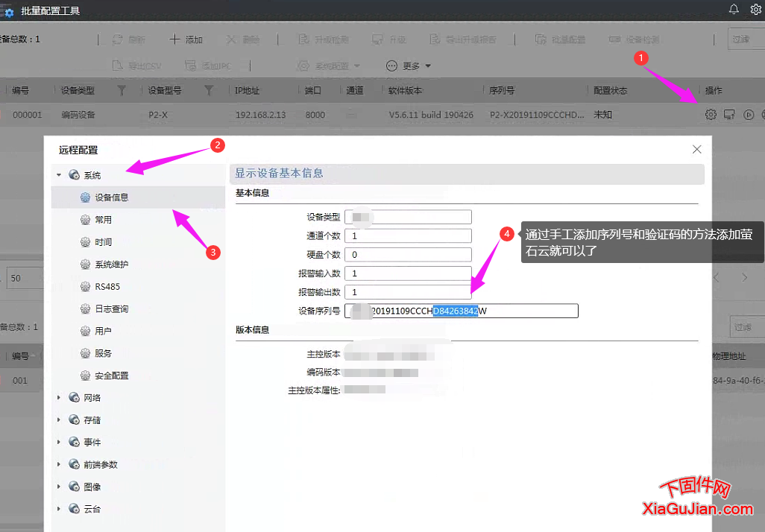Click the 系统 globe tree item
Viewport: 765px width, 532px height.
click(x=85, y=175)
